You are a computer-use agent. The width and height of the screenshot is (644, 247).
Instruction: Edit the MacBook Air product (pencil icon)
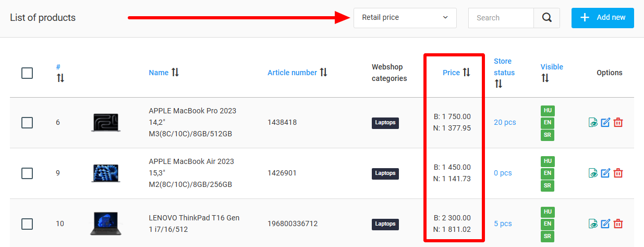click(605, 173)
